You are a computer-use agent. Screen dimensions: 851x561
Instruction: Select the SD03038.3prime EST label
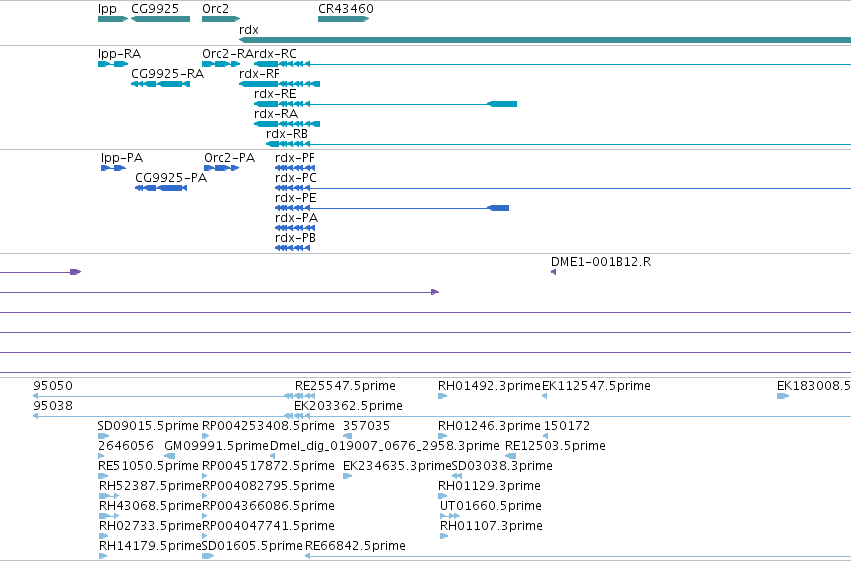tap(502, 467)
